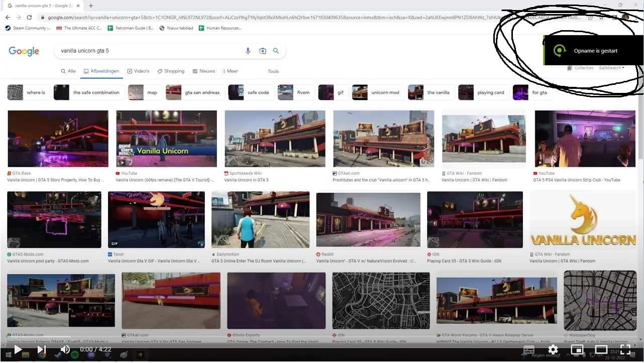Close the vanilla unicorn gta 5 tab
This screenshot has width=644, height=363.
tap(79, 6)
